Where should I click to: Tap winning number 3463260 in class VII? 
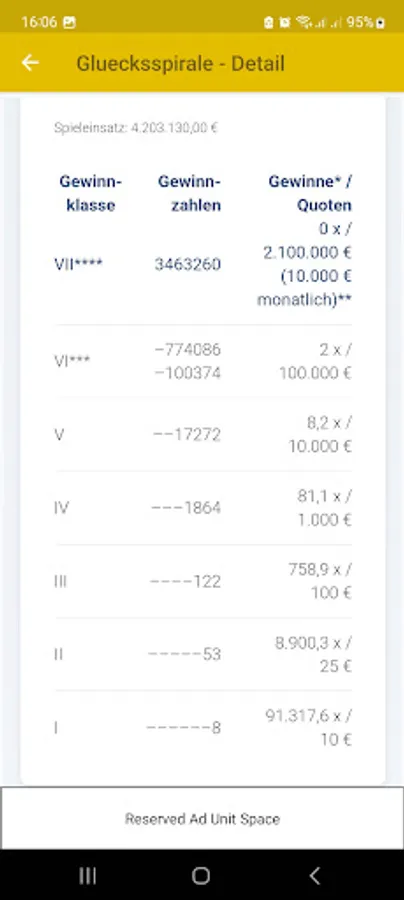pyautogui.click(x=188, y=265)
